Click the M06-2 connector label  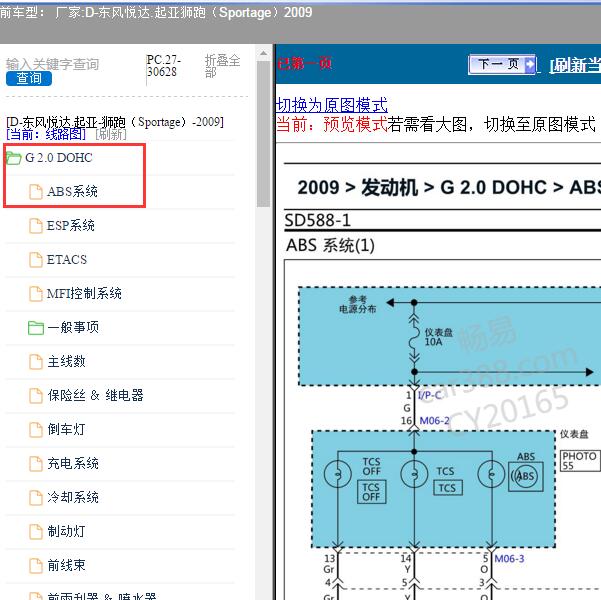pyautogui.click(x=434, y=421)
